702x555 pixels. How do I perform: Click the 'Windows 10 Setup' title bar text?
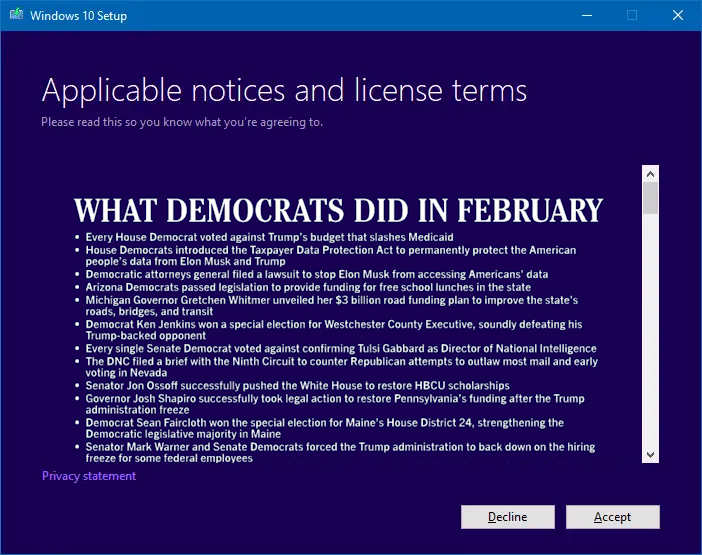tap(78, 16)
